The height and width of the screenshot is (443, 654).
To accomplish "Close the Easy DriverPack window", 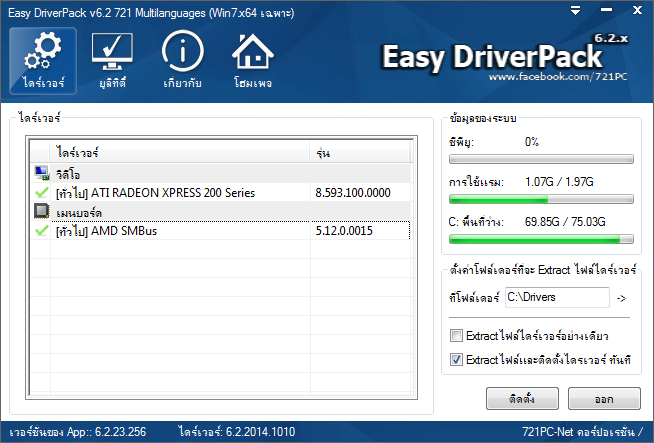I will pyautogui.click(x=637, y=10).
